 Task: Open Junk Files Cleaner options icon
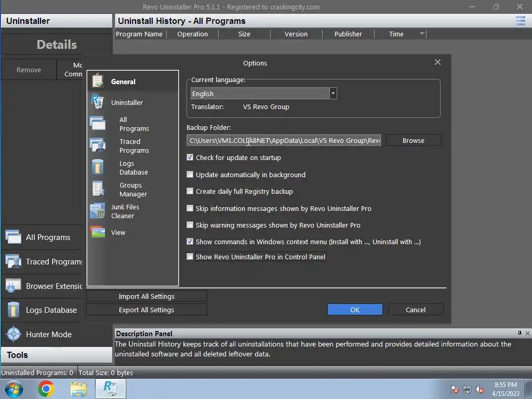coord(97,211)
